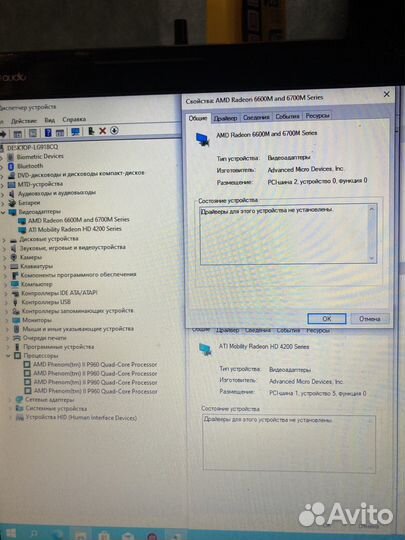The image size is (405, 540).
Task: Collapse the Процессоры node
Action: tap(8, 356)
